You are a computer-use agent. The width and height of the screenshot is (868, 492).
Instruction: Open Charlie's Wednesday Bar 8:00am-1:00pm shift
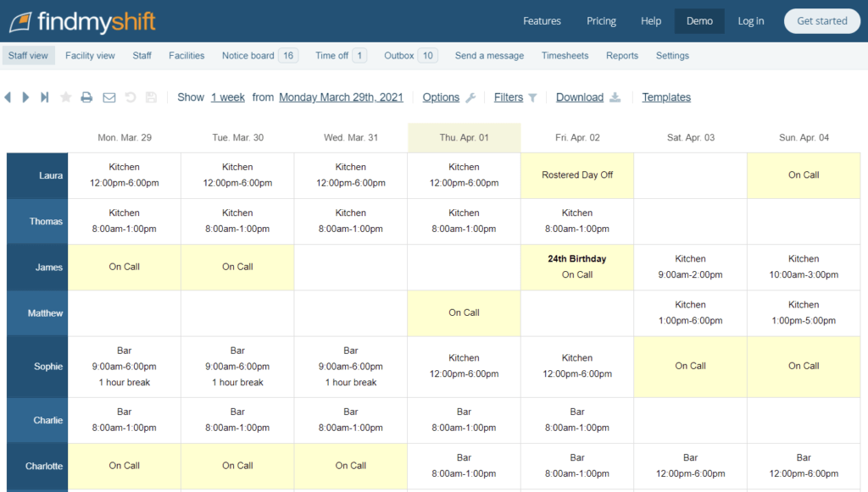[x=351, y=420]
